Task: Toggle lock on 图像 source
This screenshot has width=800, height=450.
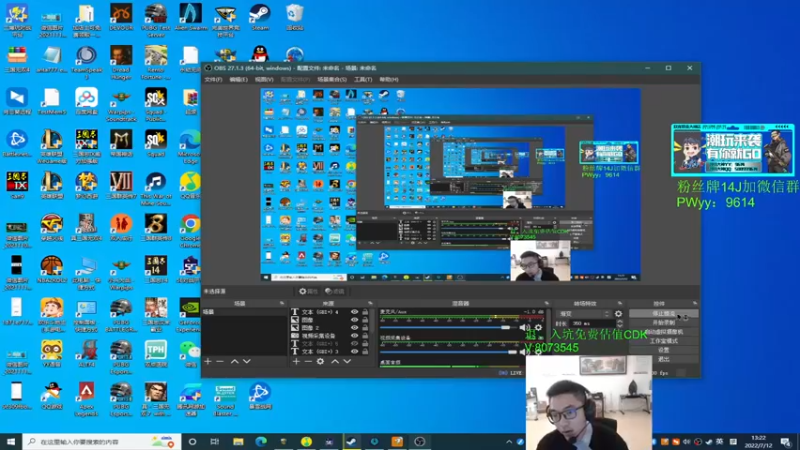Action: coord(365,320)
